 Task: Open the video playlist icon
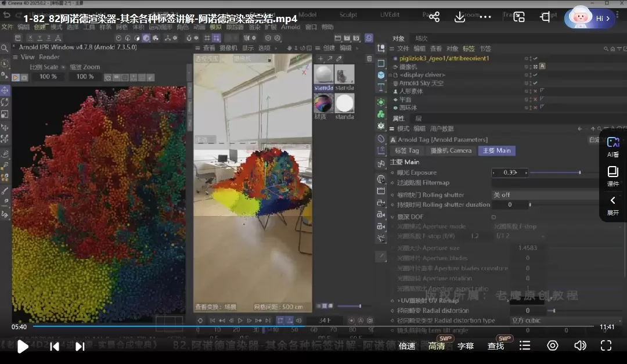(x=525, y=345)
